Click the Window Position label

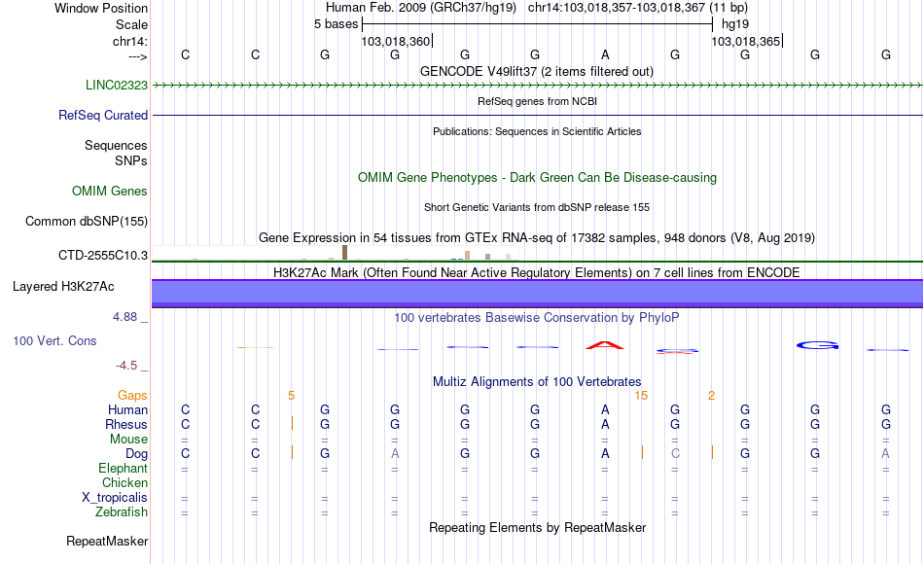(x=101, y=8)
